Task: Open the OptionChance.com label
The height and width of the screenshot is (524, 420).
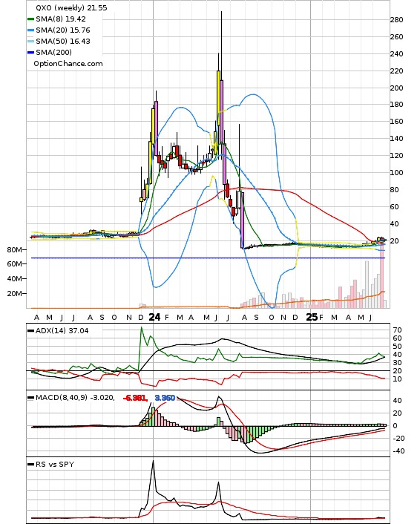Action: click(x=68, y=64)
